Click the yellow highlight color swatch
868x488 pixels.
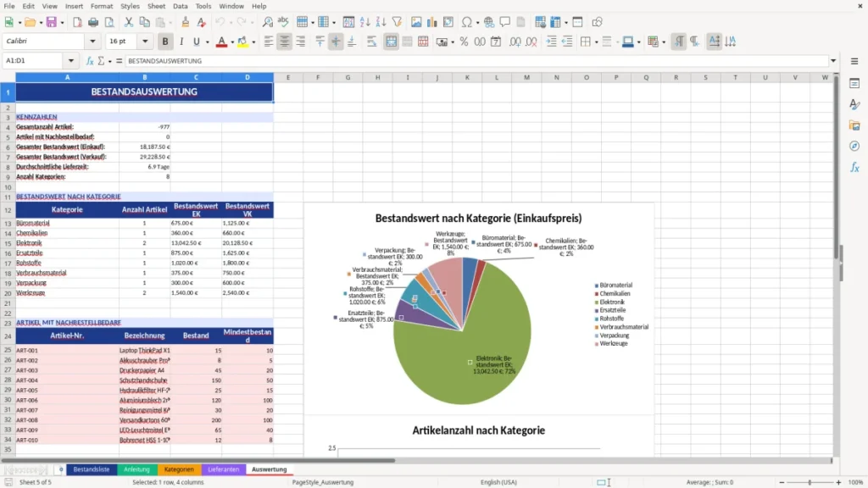[242, 42]
